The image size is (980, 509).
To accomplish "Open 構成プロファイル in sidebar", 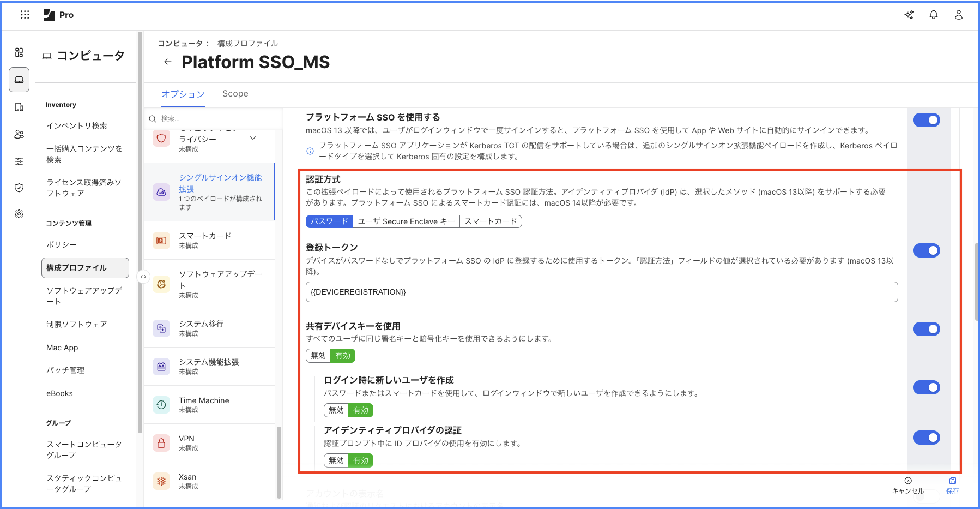I will 85,268.
